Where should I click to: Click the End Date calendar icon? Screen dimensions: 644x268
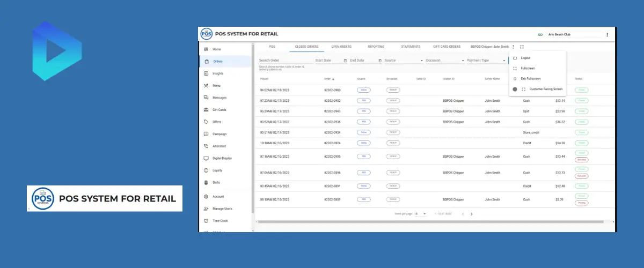point(380,61)
